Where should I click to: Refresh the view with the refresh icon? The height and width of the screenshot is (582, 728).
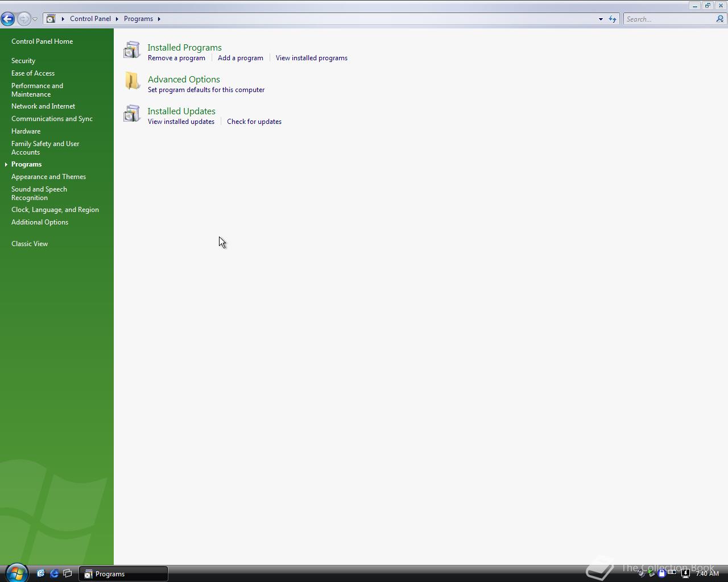tap(613, 19)
